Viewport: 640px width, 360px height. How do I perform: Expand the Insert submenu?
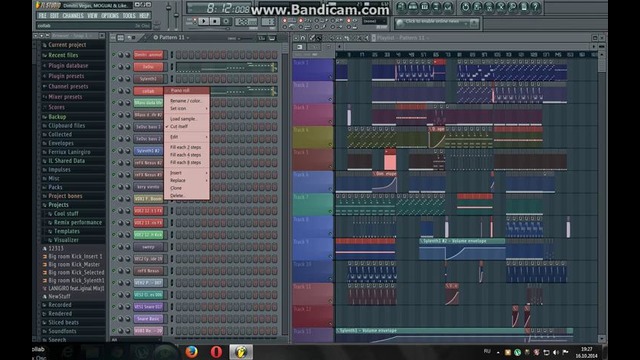[187, 173]
